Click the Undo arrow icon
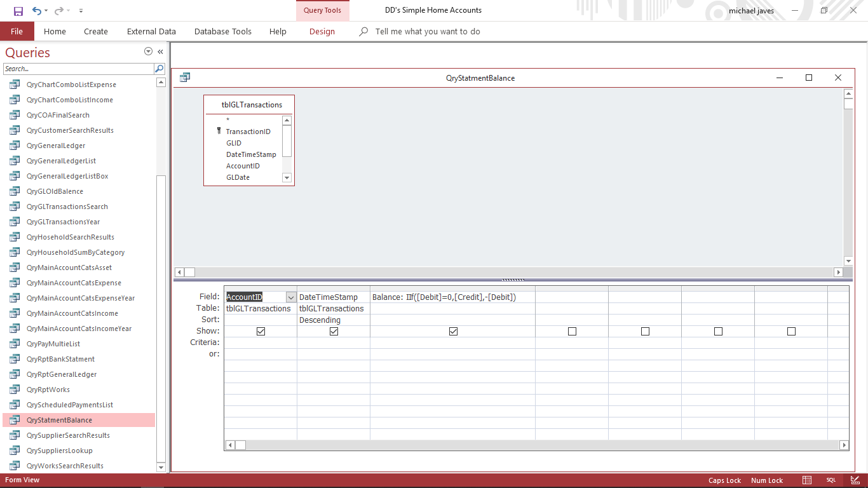868x488 pixels. [36, 11]
